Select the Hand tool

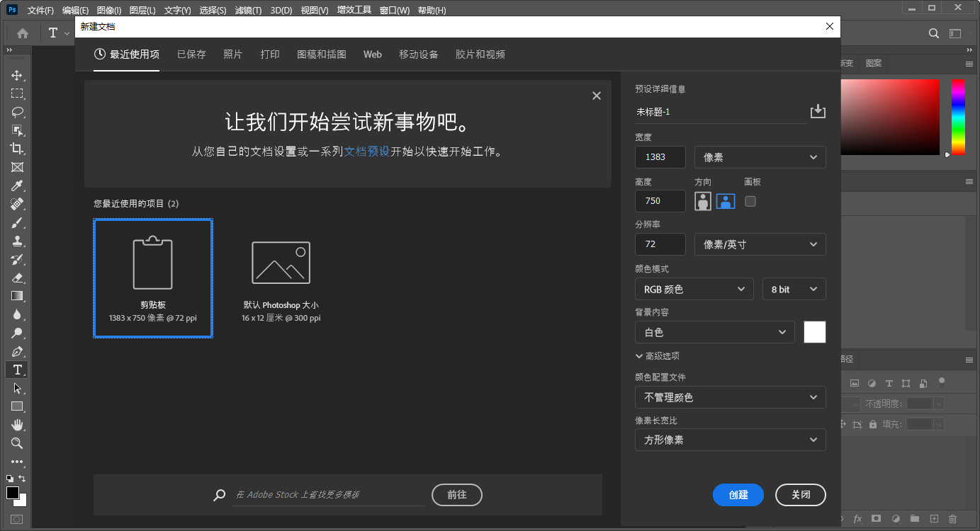pyautogui.click(x=17, y=424)
